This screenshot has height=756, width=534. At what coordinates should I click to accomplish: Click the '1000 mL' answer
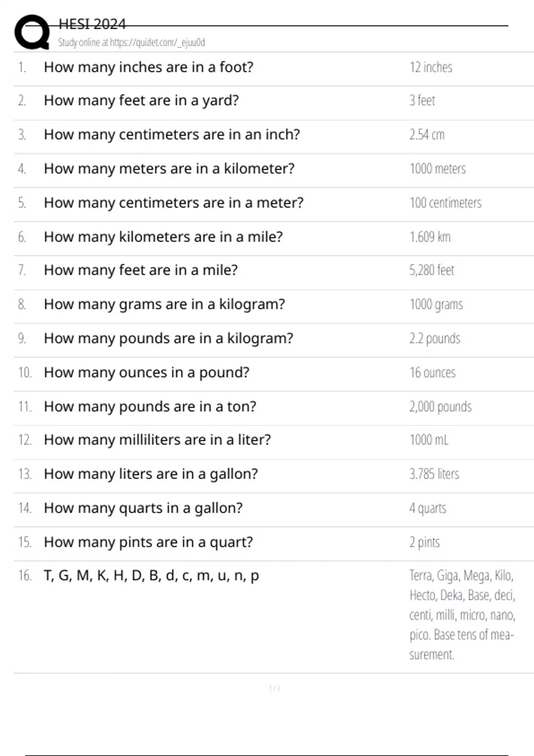click(x=429, y=440)
